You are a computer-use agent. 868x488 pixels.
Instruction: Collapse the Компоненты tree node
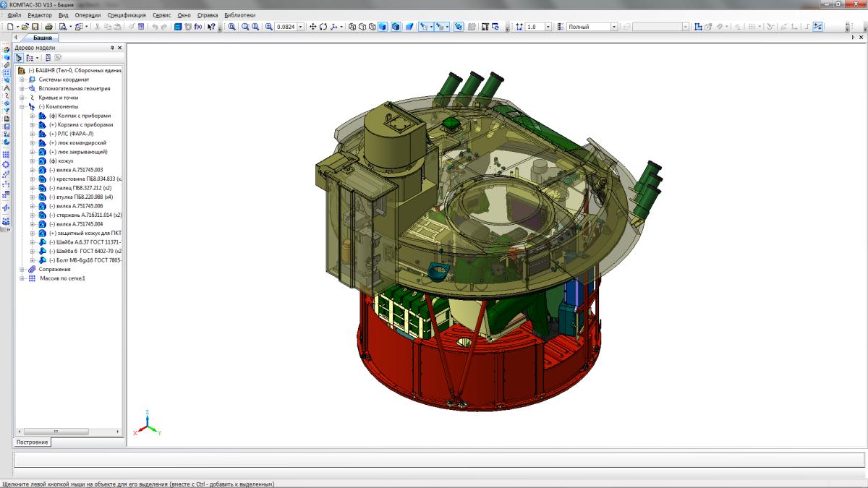(x=22, y=107)
